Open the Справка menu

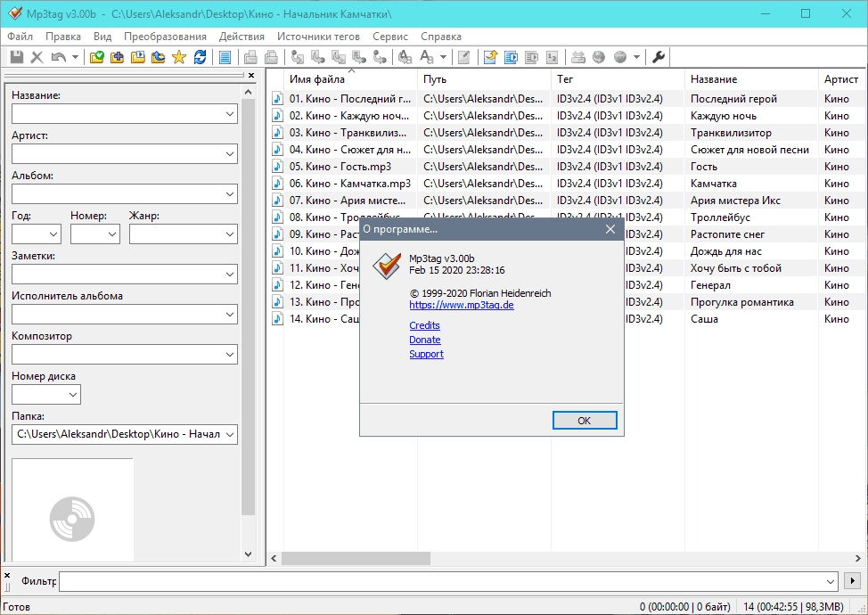tap(440, 37)
